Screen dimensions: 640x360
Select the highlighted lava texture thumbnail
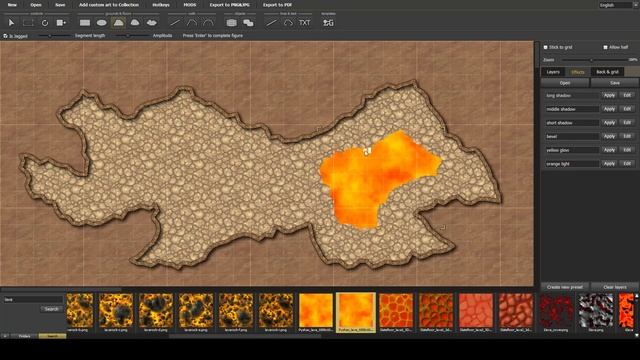(356, 312)
